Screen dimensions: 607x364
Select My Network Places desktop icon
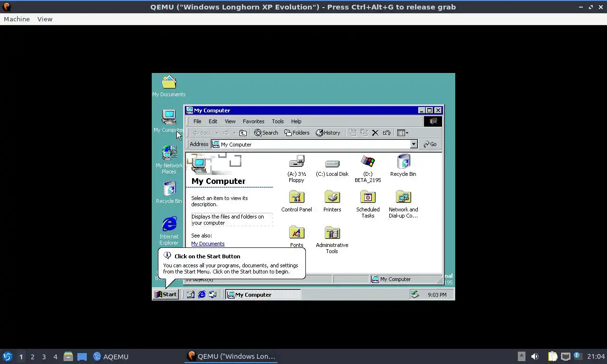tap(169, 153)
